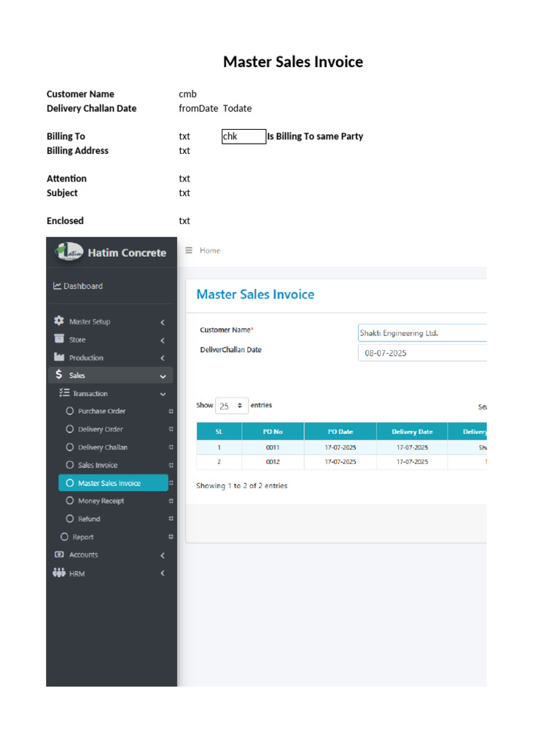Open Purchase Order menu item
The width and height of the screenshot is (560, 747).
click(101, 411)
